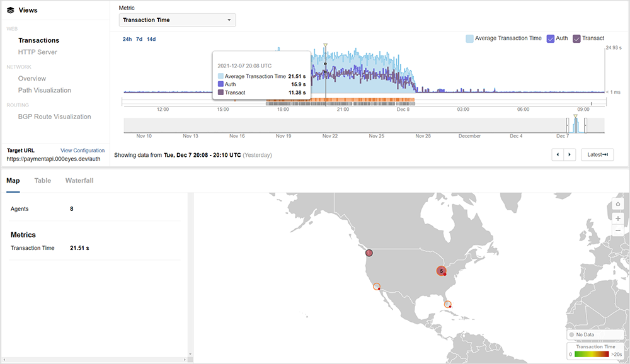The image size is (630, 364).
Task: Open the Transaction Time metric dropdown
Action: (x=178, y=20)
